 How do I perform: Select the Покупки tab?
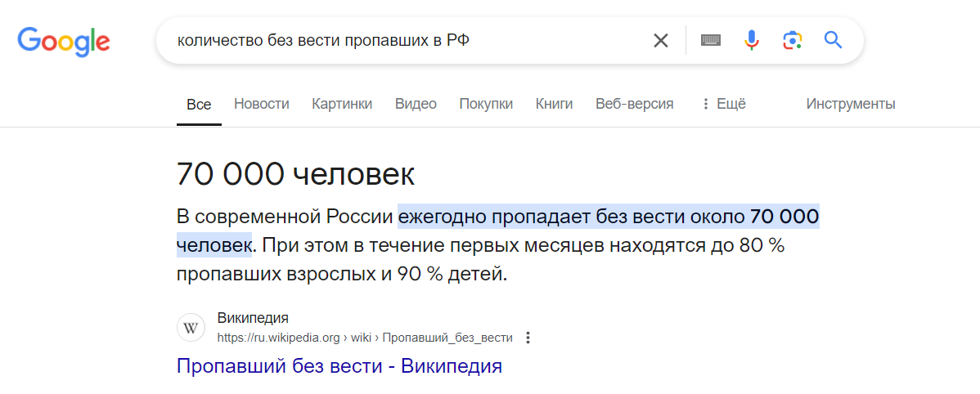pos(486,104)
